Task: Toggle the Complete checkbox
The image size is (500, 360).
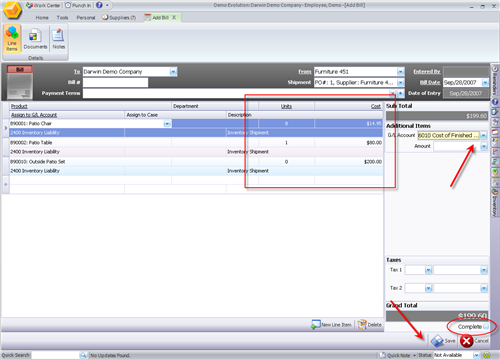Action: coord(486,327)
